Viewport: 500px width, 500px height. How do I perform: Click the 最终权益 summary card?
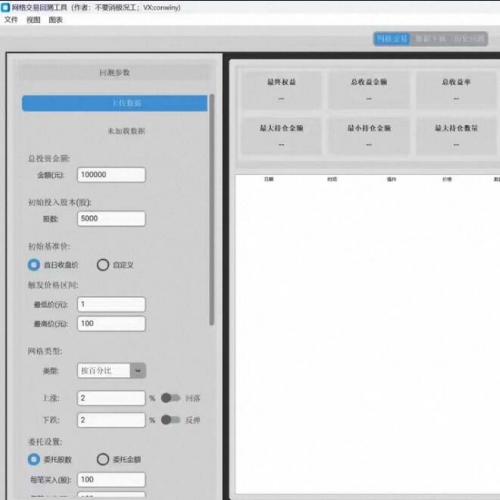281,90
